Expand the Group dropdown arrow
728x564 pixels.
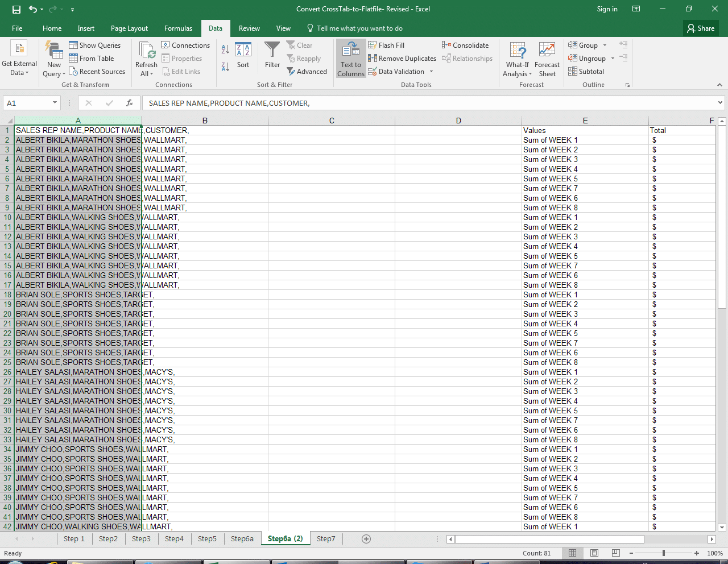605,45
